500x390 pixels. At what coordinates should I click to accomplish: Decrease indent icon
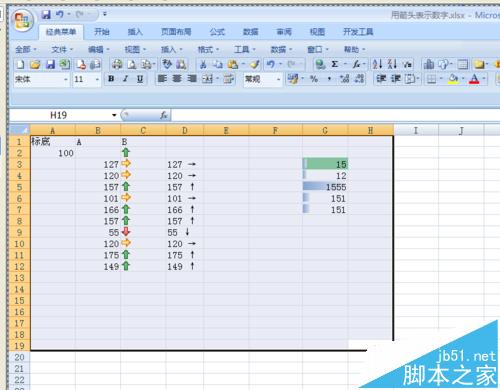(381, 79)
